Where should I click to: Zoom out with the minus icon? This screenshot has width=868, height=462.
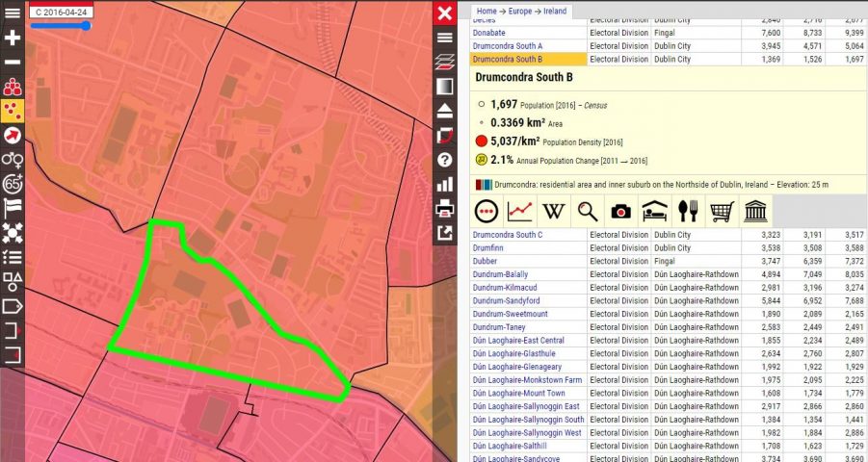tap(13, 62)
